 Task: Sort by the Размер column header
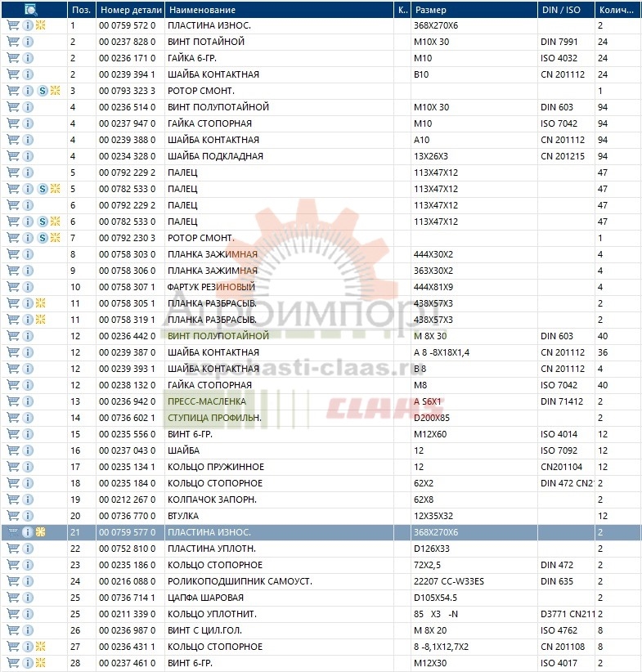click(474, 10)
